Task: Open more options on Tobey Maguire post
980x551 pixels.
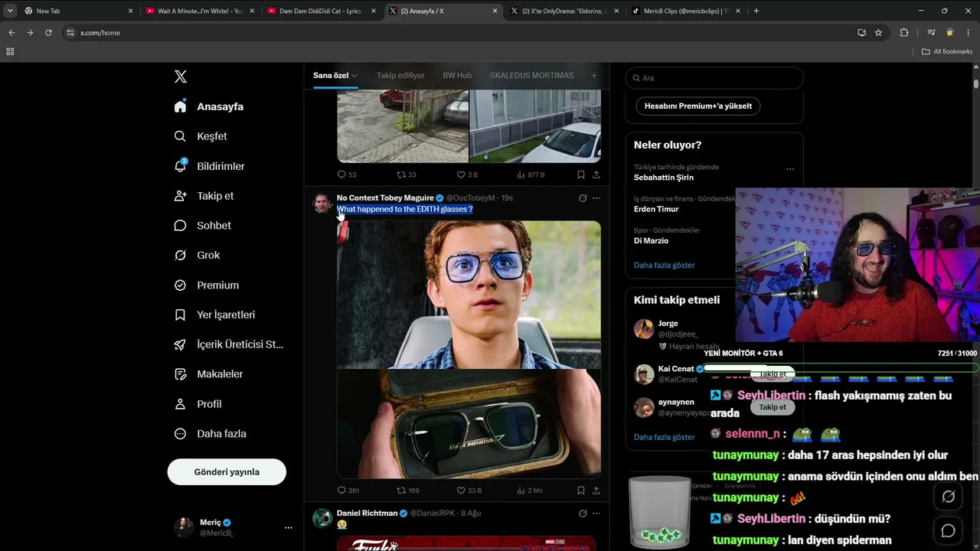Action: (596, 198)
